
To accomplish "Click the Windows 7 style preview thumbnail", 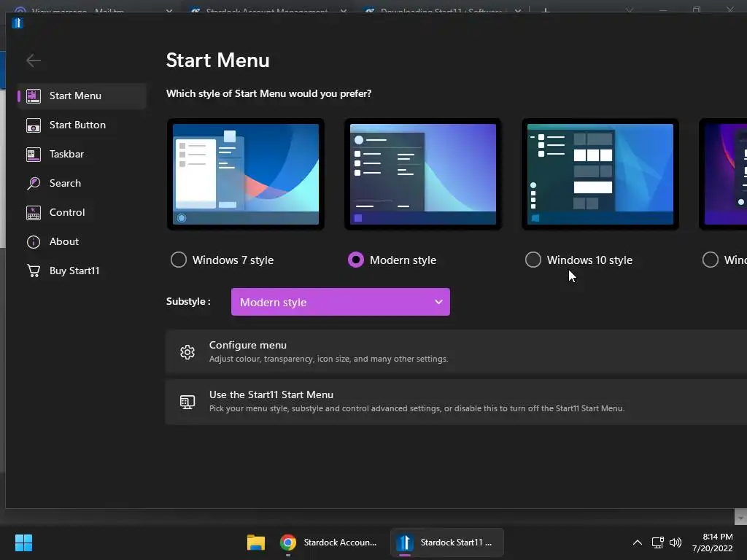I will point(246,174).
